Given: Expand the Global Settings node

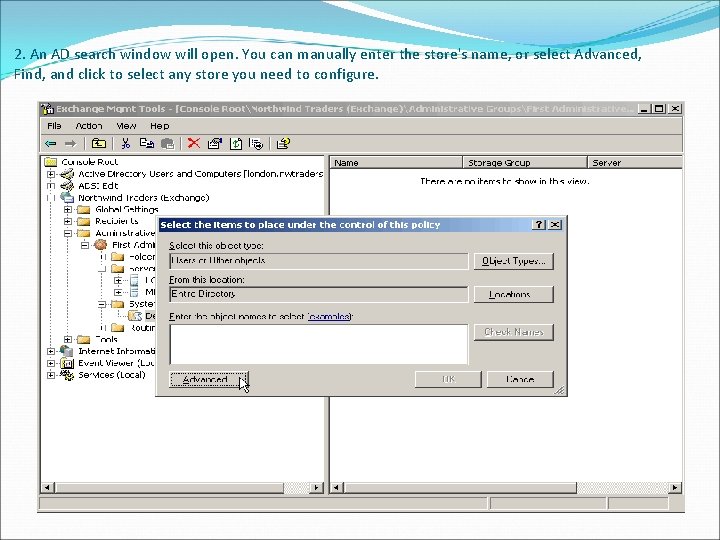Looking at the screenshot, I should point(68,209).
